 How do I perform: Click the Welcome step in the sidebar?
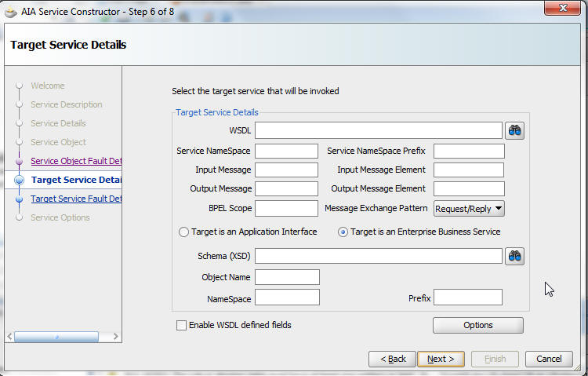coord(48,86)
